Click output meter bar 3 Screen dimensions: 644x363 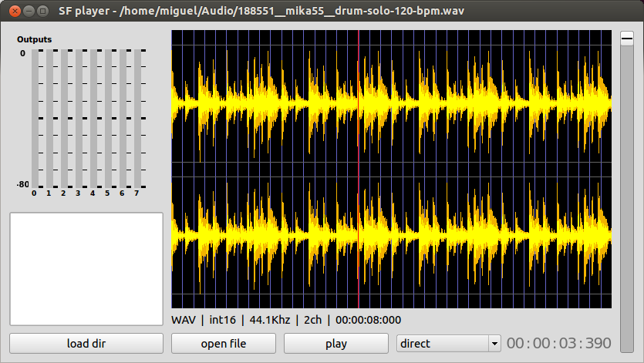tap(79, 119)
